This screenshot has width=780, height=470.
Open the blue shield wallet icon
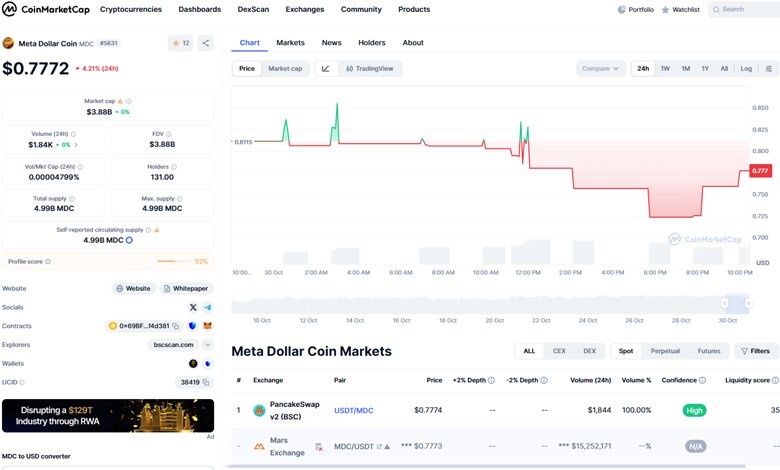point(208,364)
